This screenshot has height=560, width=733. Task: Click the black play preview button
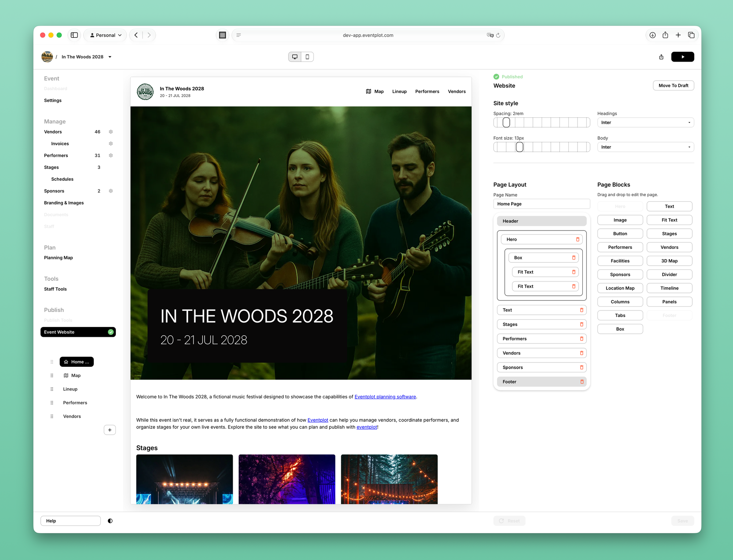click(682, 57)
